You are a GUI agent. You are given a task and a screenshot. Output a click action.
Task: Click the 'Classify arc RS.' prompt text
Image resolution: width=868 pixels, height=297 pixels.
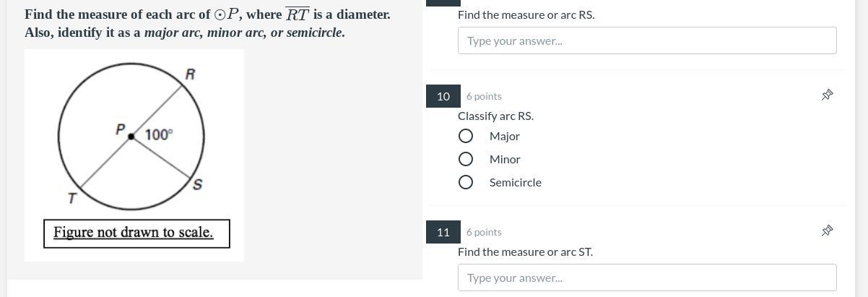(495, 116)
